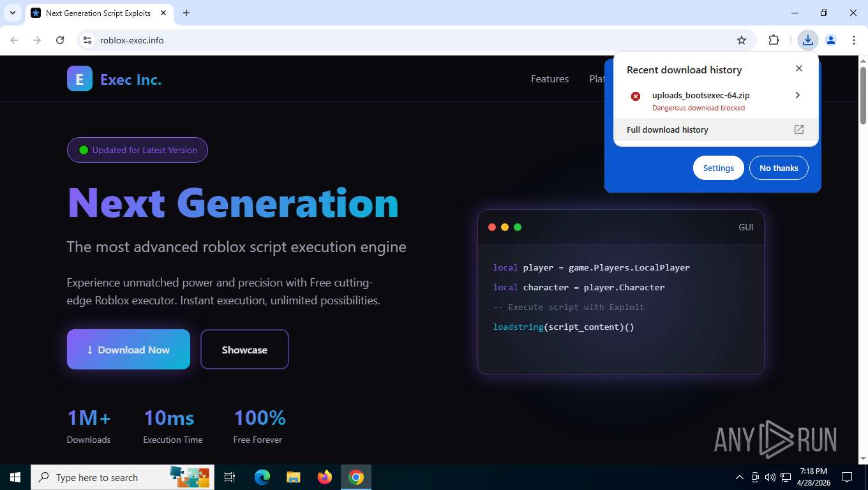Open the Features navigation item
The width and height of the screenshot is (868, 490).
pyautogui.click(x=550, y=79)
